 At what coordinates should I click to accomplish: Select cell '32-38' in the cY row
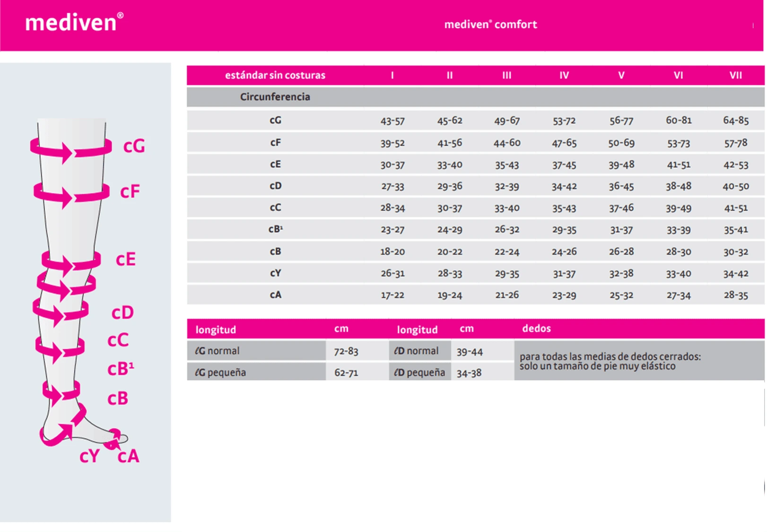click(621, 273)
